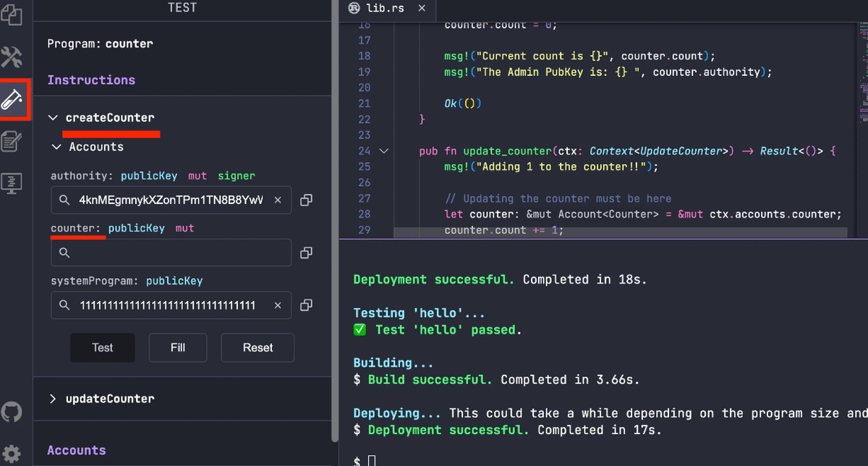868x466 pixels.
Task: Clear the authority field with X icon
Action: tap(278, 200)
